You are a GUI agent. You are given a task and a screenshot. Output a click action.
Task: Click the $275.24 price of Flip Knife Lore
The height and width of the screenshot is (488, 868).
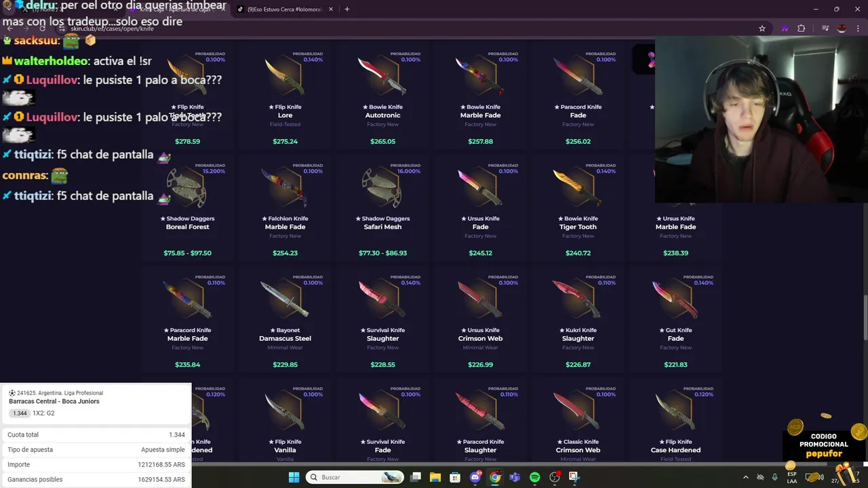coord(285,142)
